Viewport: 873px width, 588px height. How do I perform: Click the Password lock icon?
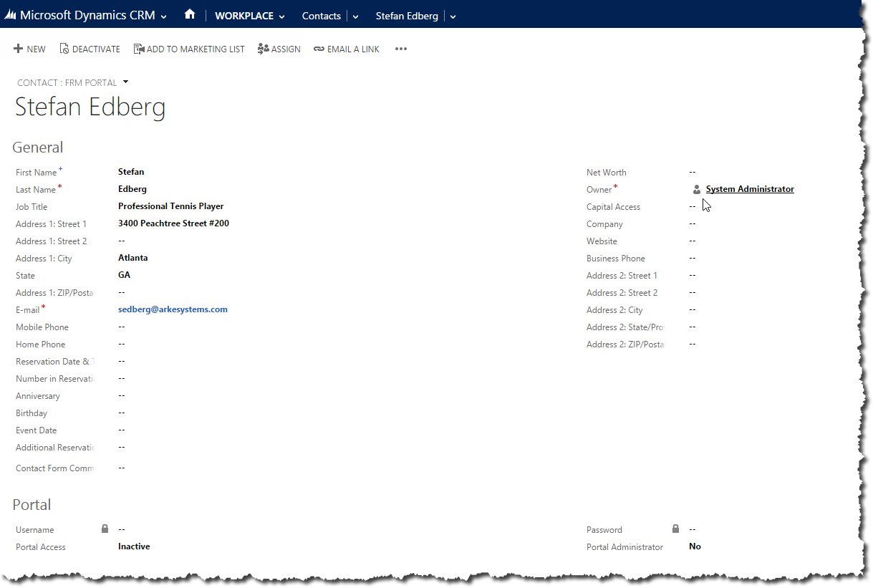675,529
